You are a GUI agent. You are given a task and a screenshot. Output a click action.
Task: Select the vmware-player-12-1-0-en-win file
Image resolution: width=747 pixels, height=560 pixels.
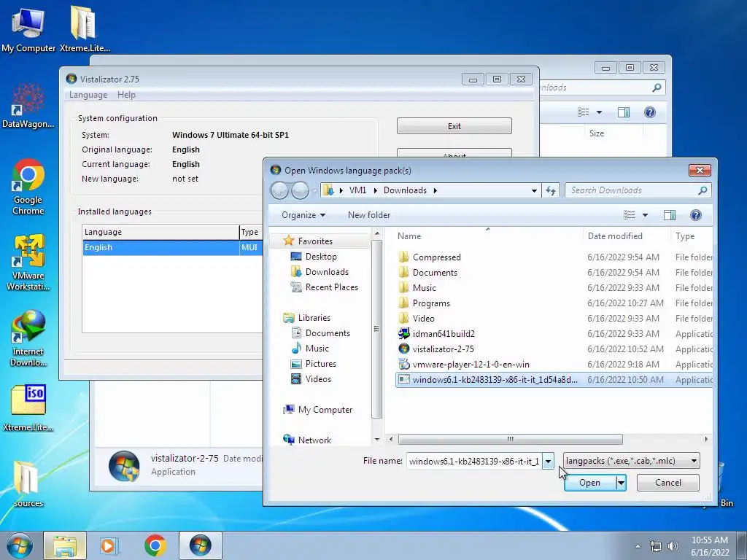471,365
